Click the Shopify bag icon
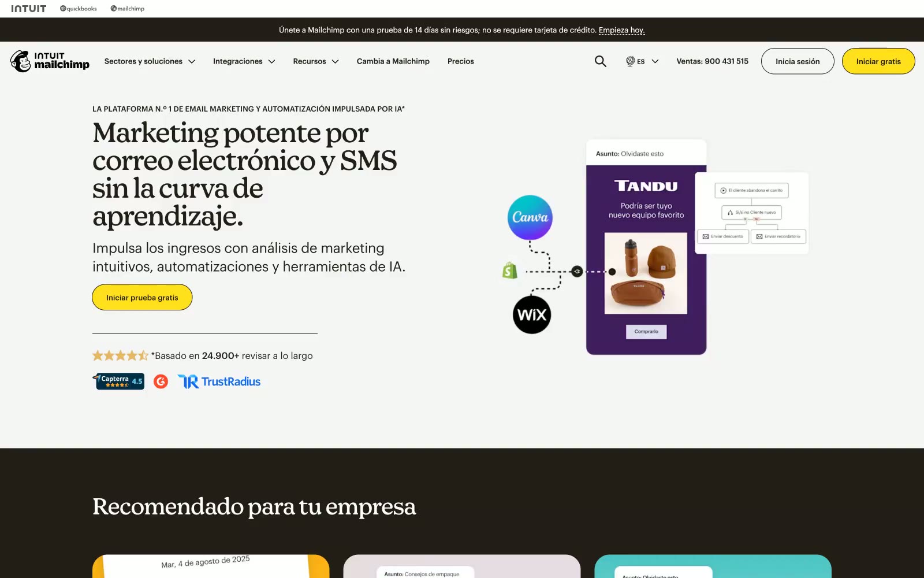 pos(510,270)
